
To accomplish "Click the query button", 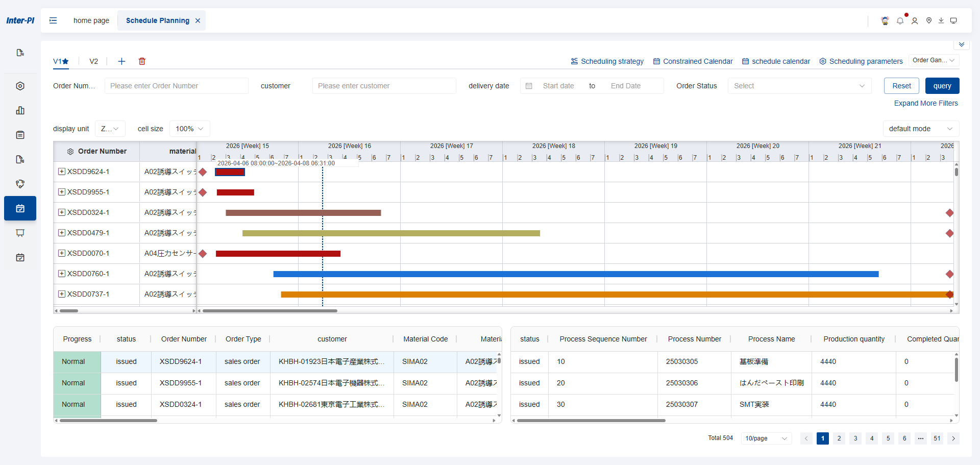I will click(x=942, y=86).
